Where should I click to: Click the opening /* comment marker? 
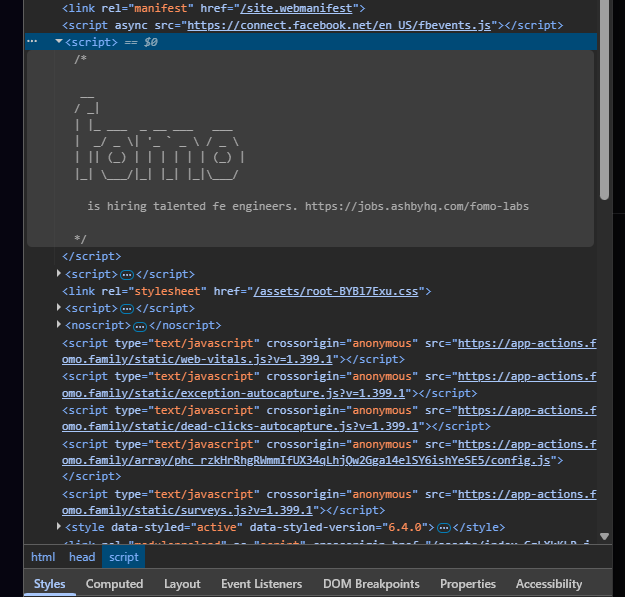pyautogui.click(x=81, y=59)
